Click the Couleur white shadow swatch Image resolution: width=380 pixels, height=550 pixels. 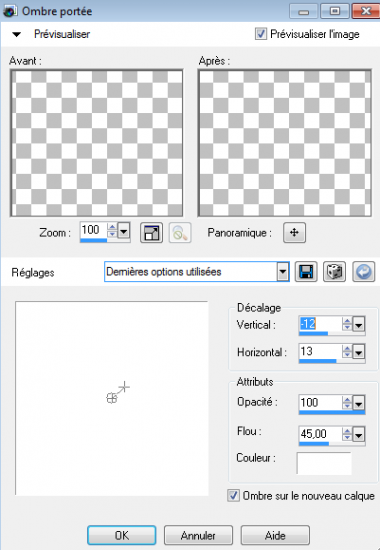pyautogui.click(x=324, y=463)
